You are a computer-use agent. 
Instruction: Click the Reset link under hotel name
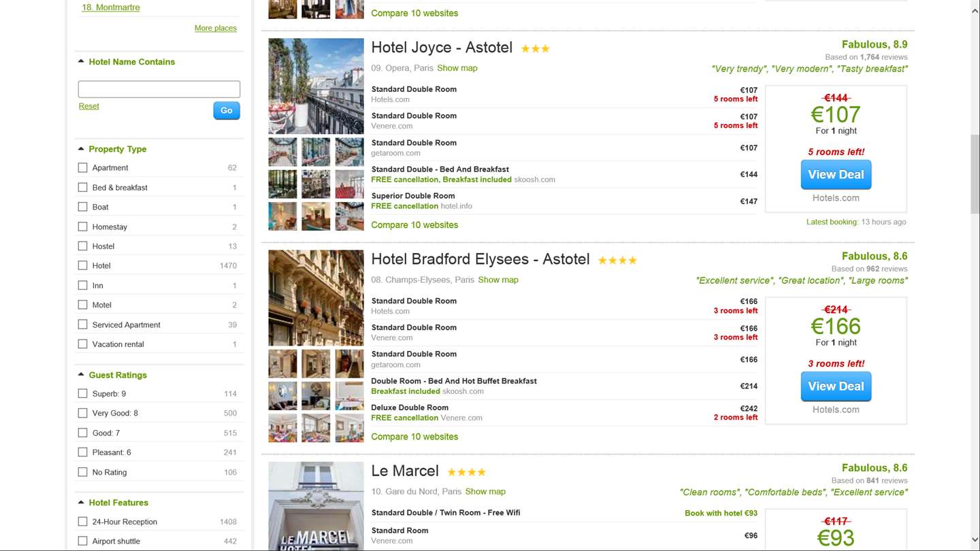(x=88, y=106)
